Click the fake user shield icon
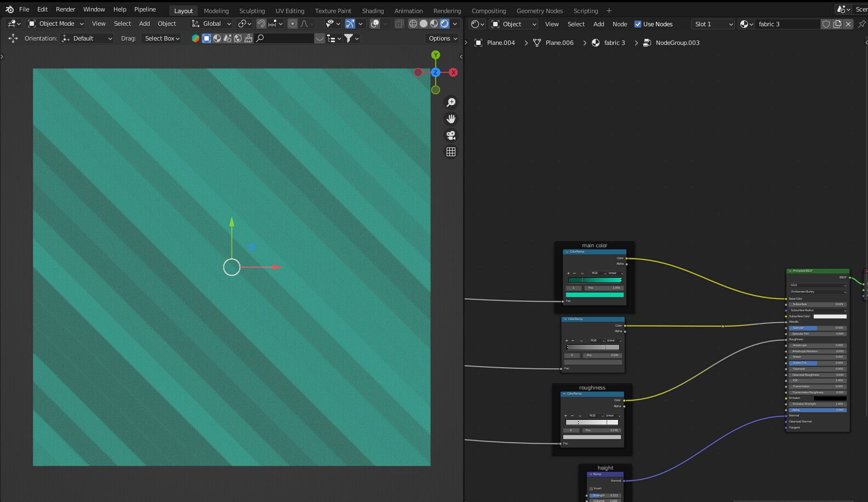The width and height of the screenshot is (868, 502). tap(826, 24)
